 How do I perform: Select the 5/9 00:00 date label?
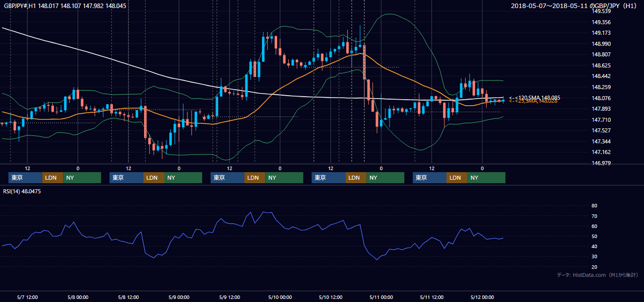point(179,297)
